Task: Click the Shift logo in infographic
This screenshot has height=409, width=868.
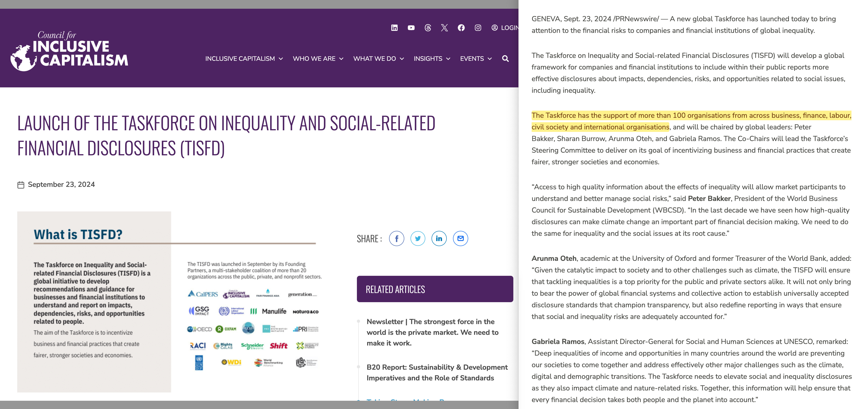Action: click(x=278, y=346)
